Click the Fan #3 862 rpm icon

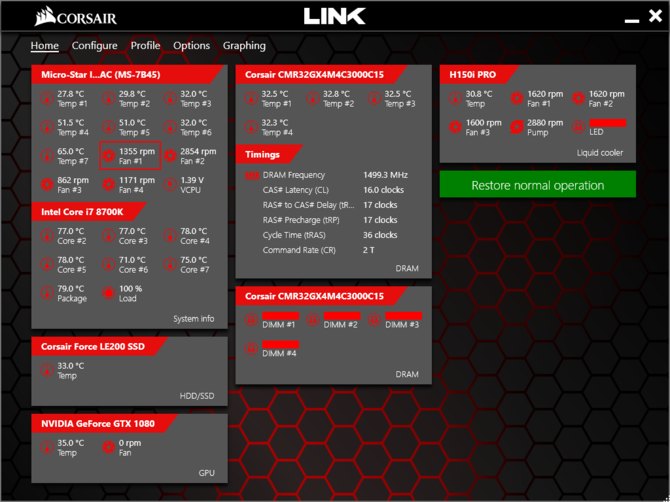tap(47, 185)
